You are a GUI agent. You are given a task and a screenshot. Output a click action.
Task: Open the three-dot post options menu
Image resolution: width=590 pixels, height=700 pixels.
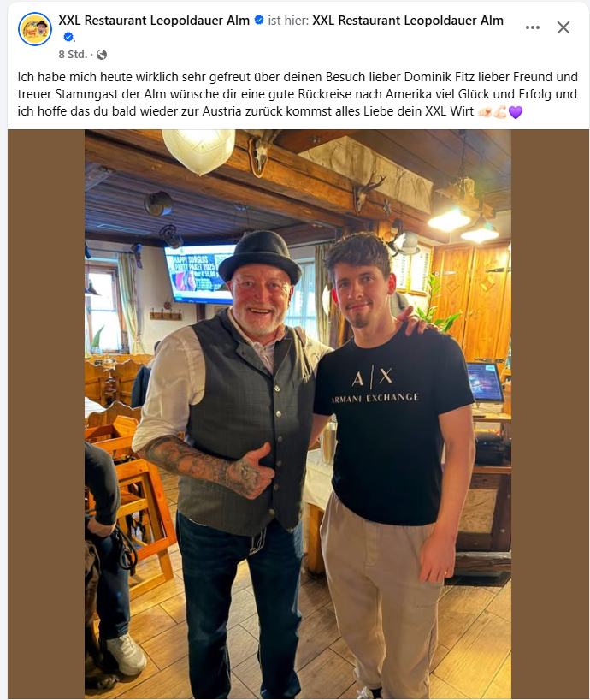[533, 27]
